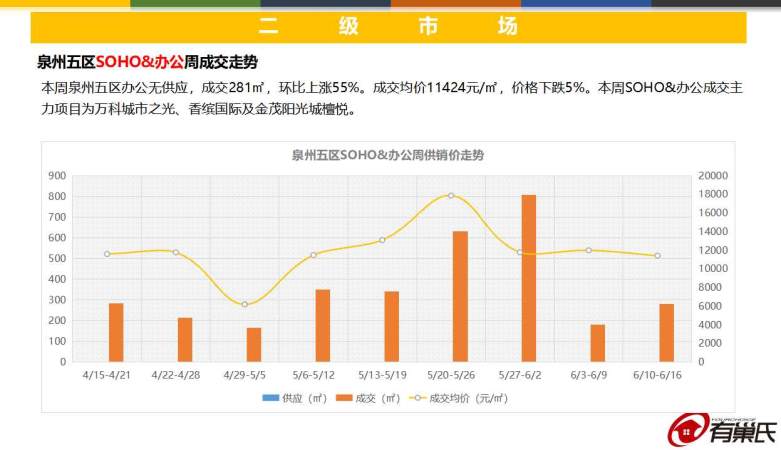
Task: Click the 成交 (㎡) orange legend swatch
Action: (344, 398)
